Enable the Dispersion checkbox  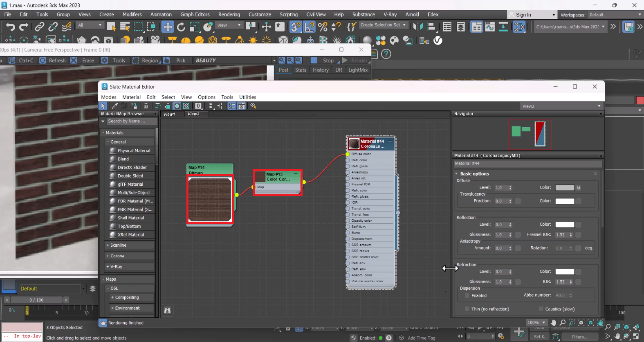[x=467, y=295]
